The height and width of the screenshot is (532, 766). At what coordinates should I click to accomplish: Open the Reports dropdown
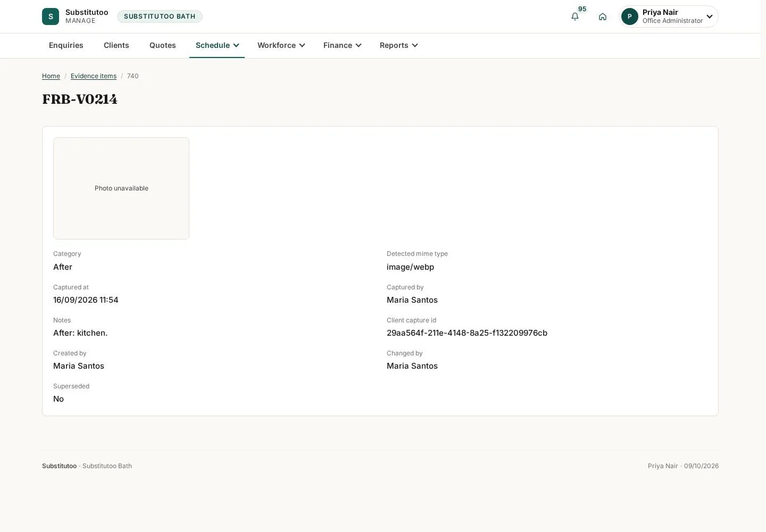pyautogui.click(x=398, y=45)
